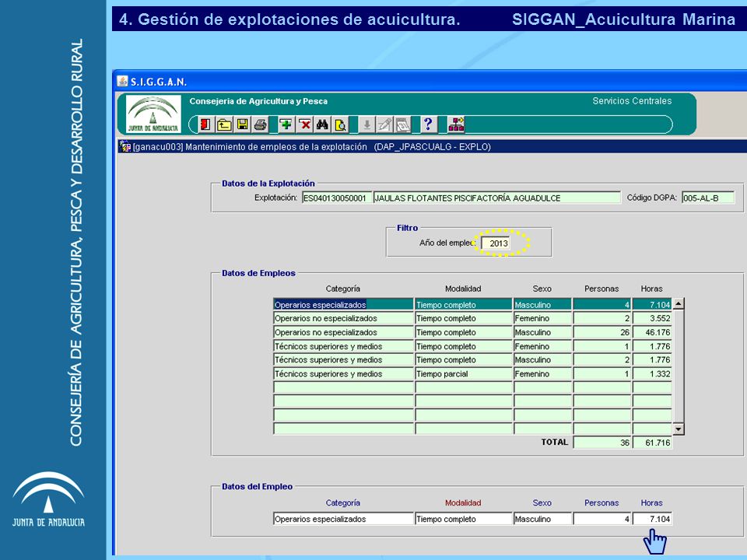Search using the binoculars icon
This screenshot has height=560, width=747.
tap(322, 124)
